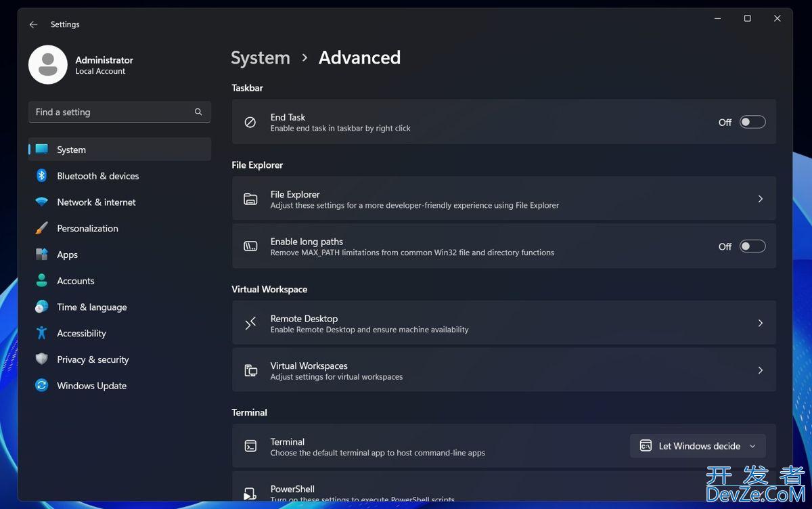Viewport: 812px width, 509px height.
Task: Click the search magnifier icon
Action: 198,112
